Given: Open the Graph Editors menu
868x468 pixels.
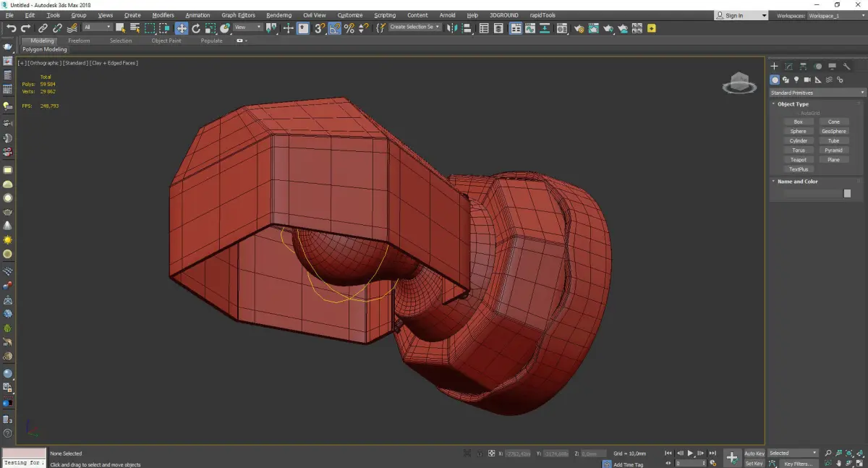Looking at the screenshot, I should (238, 15).
